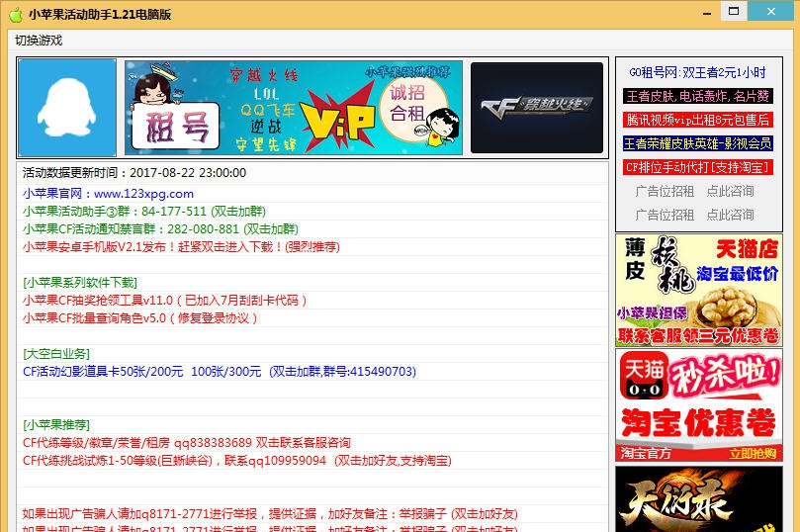Viewport: 800px width, 532px height.
Task: Click the first 广告位招租 点此咨询 entry
Action: [694, 191]
